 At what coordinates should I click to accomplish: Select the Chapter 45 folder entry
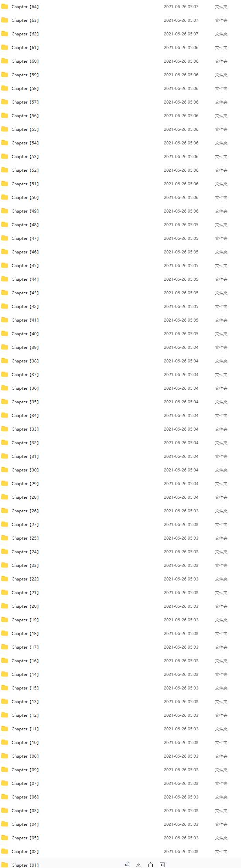[25, 266]
